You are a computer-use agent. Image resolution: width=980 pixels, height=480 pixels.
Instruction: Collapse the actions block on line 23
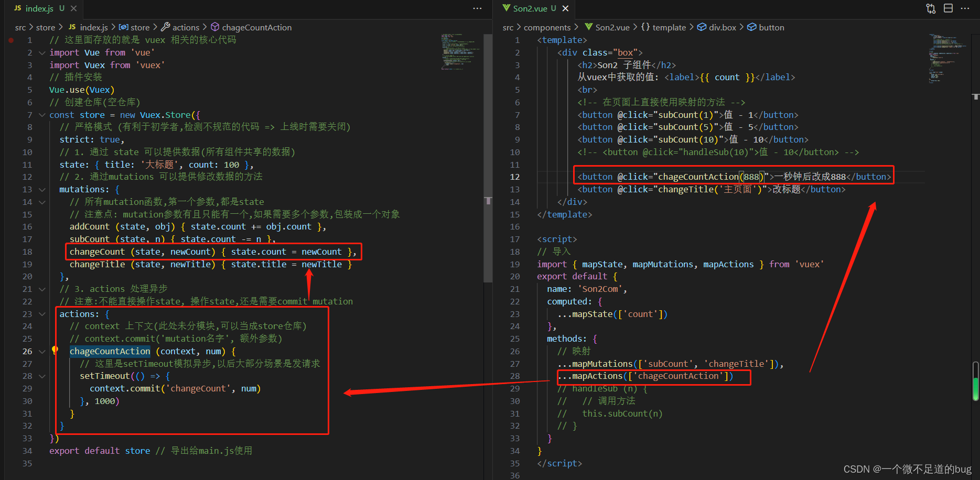click(42, 313)
